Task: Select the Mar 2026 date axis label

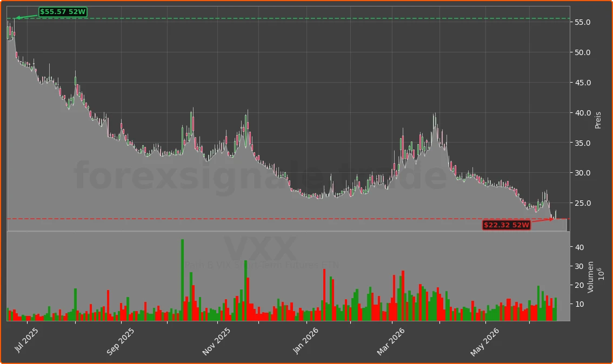Action: tap(390, 341)
